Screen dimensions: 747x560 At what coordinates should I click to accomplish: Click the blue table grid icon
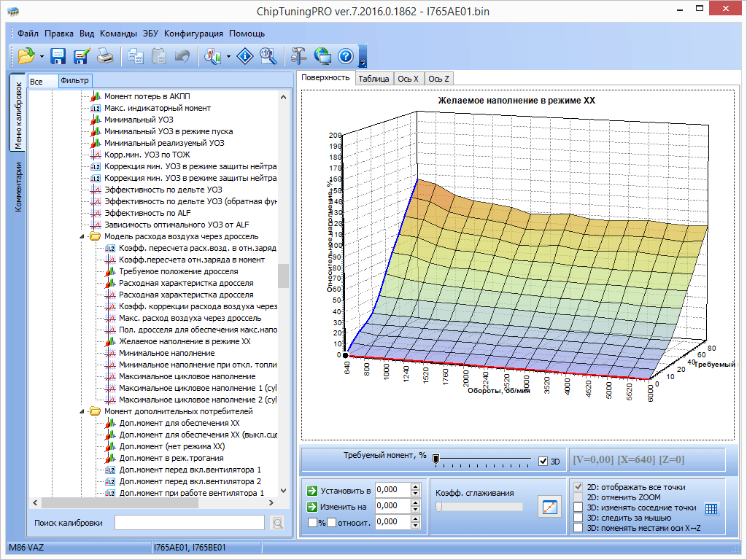(711, 509)
